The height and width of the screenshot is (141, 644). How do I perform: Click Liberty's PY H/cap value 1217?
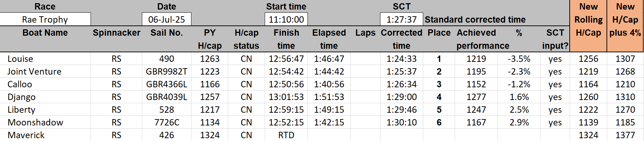[210, 110]
